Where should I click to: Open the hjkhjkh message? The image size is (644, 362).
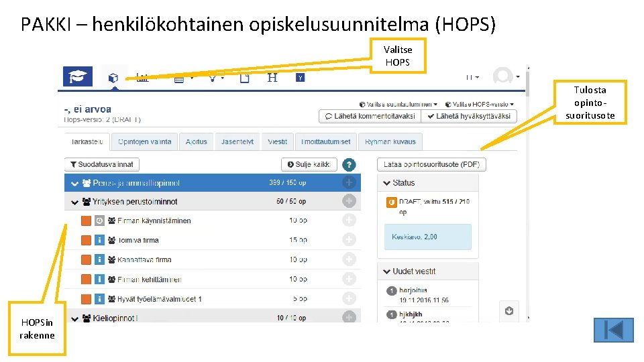coord(411,314)
